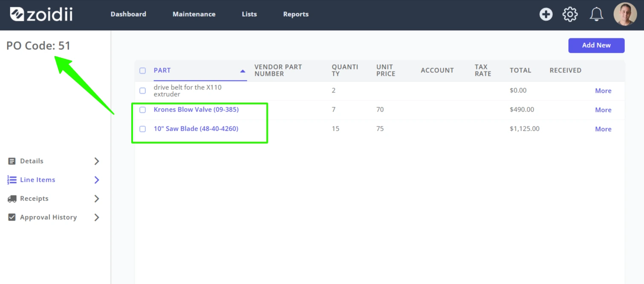
Task: Expand the Details section chevron
Action: [97, 161]
